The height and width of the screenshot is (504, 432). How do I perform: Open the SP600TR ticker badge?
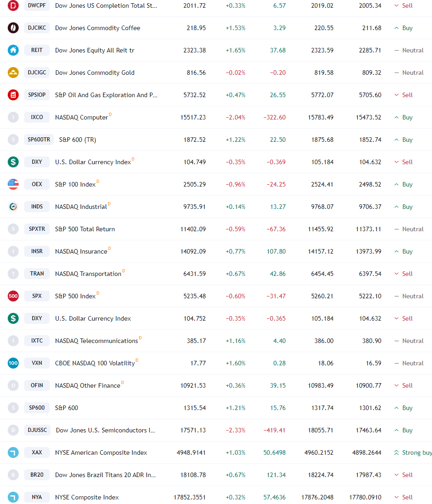(x=39, y=140)
